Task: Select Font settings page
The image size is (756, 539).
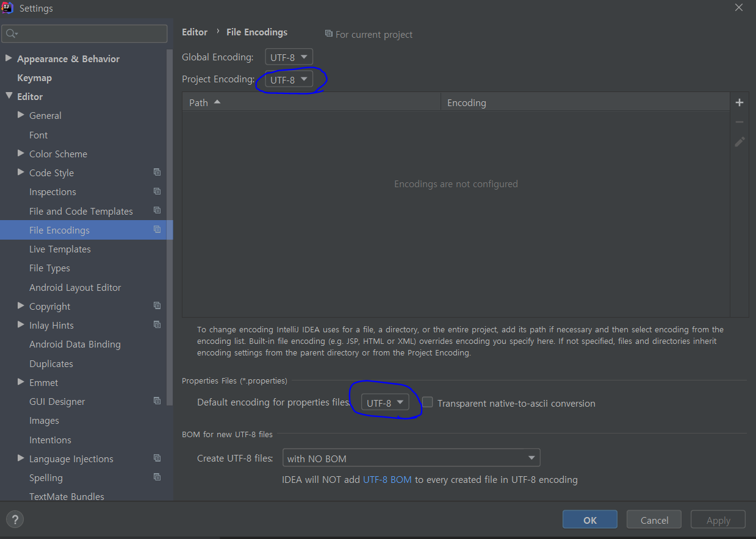Action: [38, 135]
